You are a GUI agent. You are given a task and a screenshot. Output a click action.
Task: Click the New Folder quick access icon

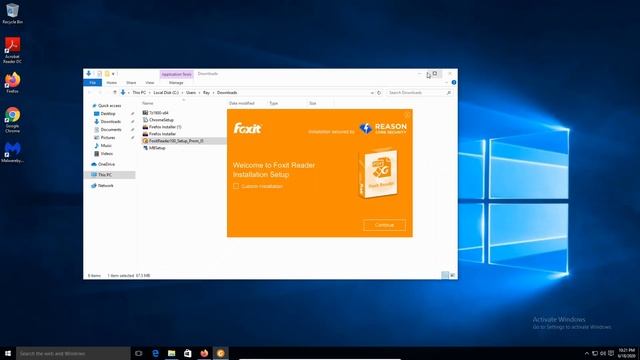107,74
